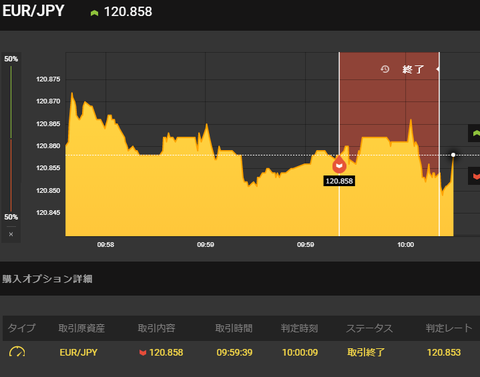Click the 取引内容 column header
The image size is (480, 377).
pyautogui.click(x=156, y=328)
